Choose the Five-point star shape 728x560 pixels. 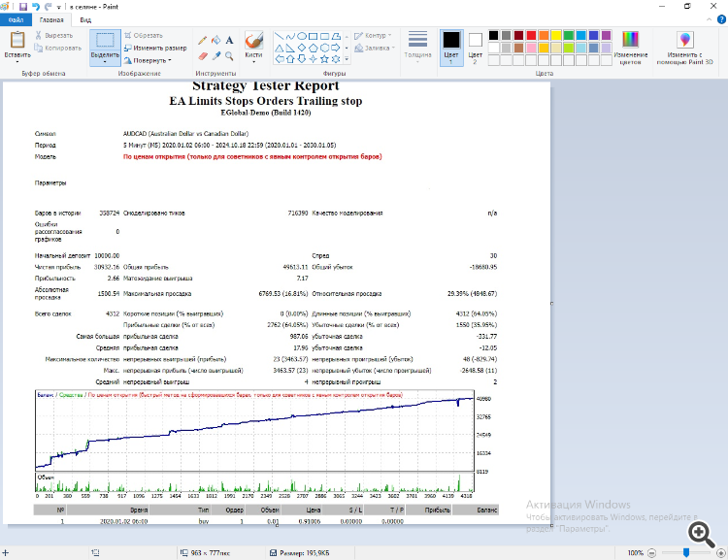(324, 59)
